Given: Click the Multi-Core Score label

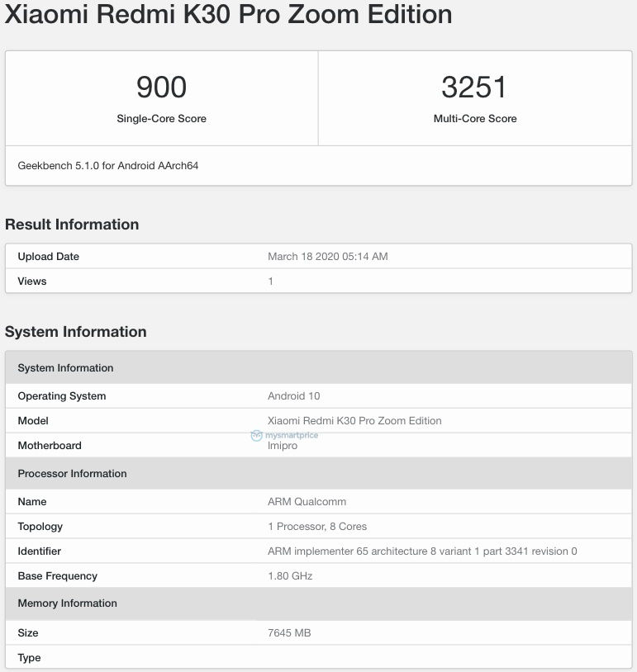Looking at the screenshot, I should point(474,119).
